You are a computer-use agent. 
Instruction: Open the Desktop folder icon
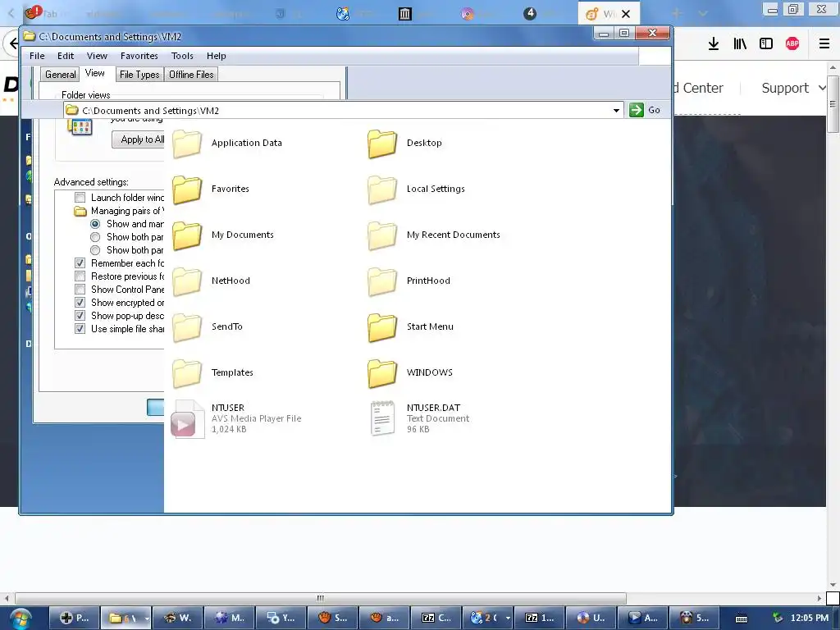click(x=382, y=144)
